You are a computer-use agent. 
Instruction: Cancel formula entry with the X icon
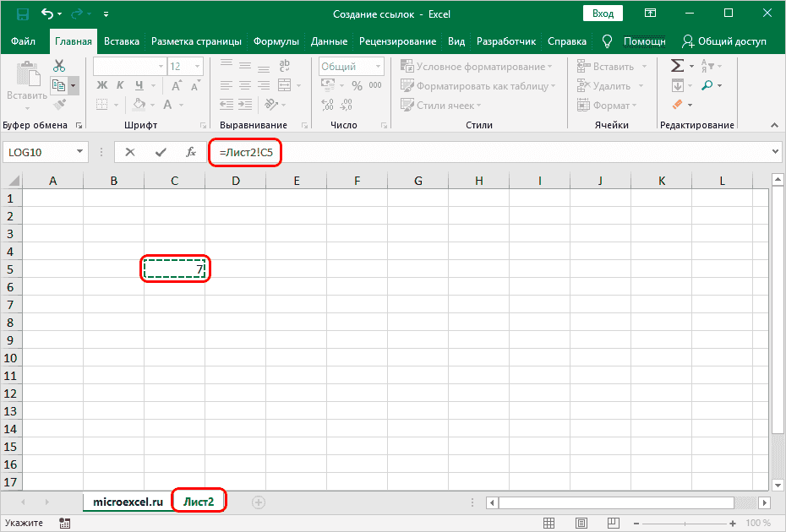(130, 152)
